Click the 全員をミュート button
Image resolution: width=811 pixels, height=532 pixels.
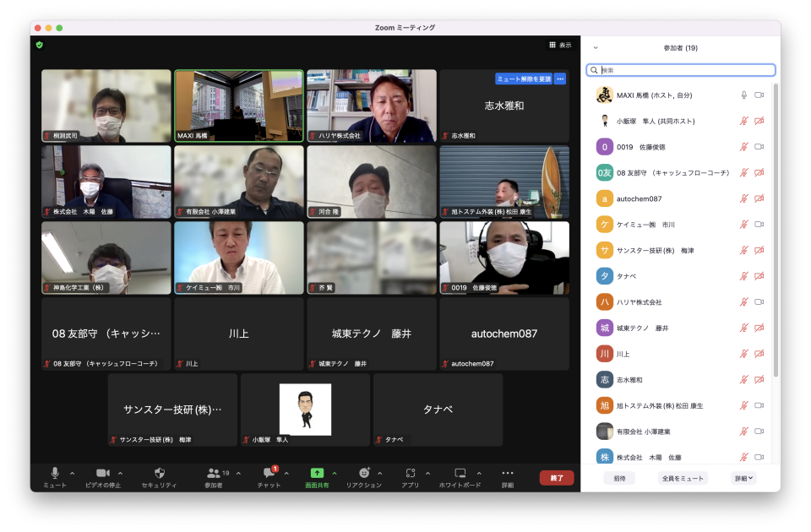tap(683, 478)
